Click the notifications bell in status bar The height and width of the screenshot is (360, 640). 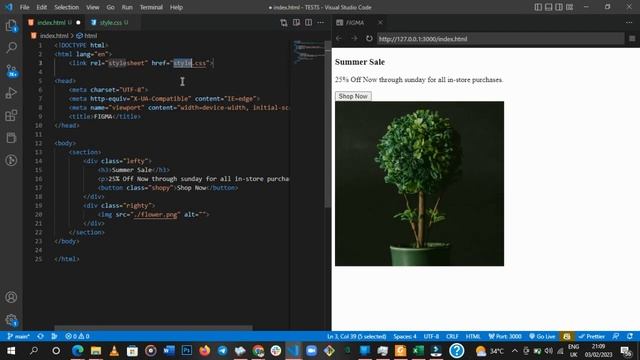pyautogui.click(x=630, y=336)
